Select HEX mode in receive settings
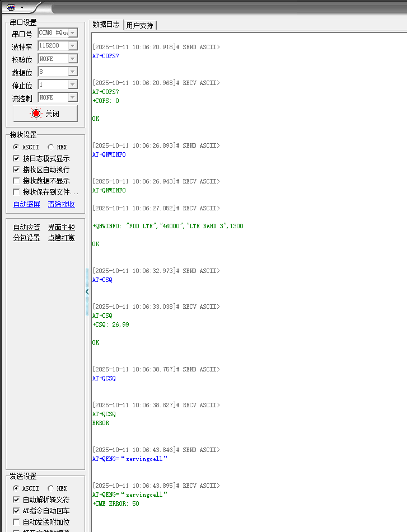Image resolution: width=407 pixels, height=532 pixels. (x=51, y=147)
